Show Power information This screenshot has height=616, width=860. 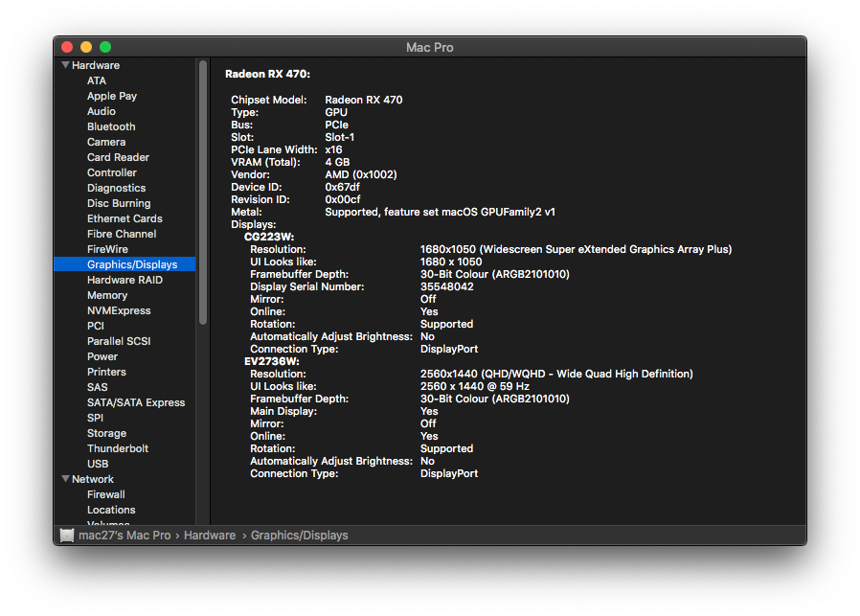click(102, 357)
